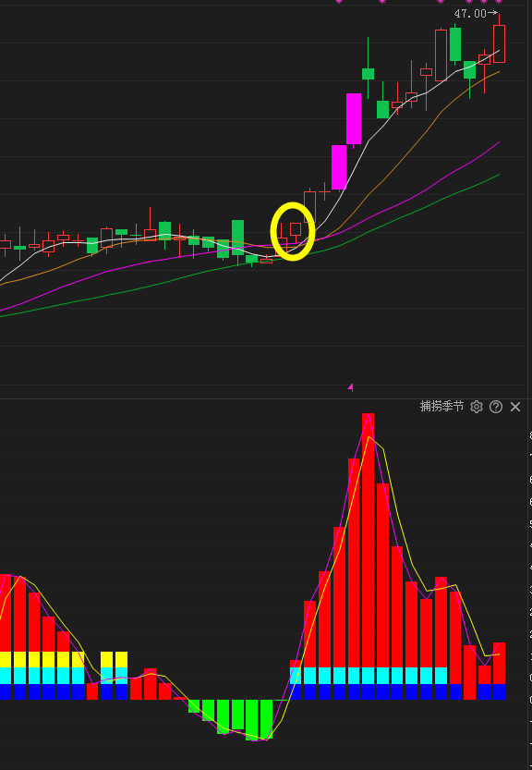Click the green candle with long upper wick
532x770 pixels.
coord(369,74)
